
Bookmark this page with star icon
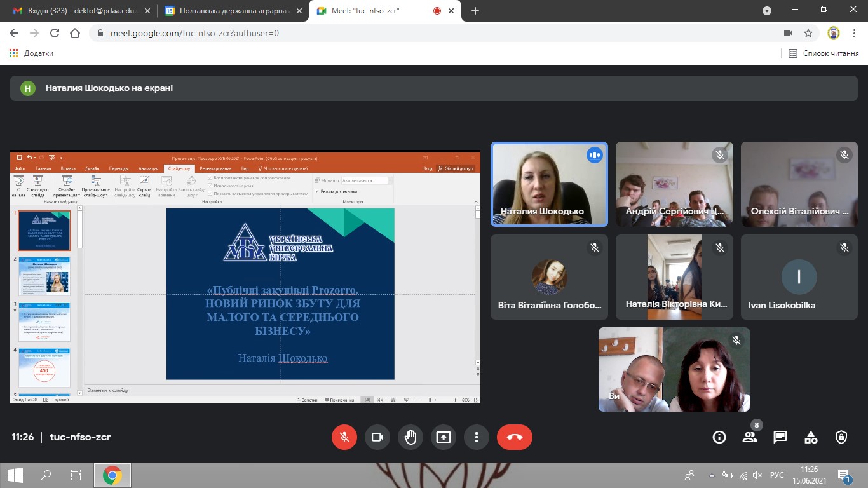coord(808,33)
